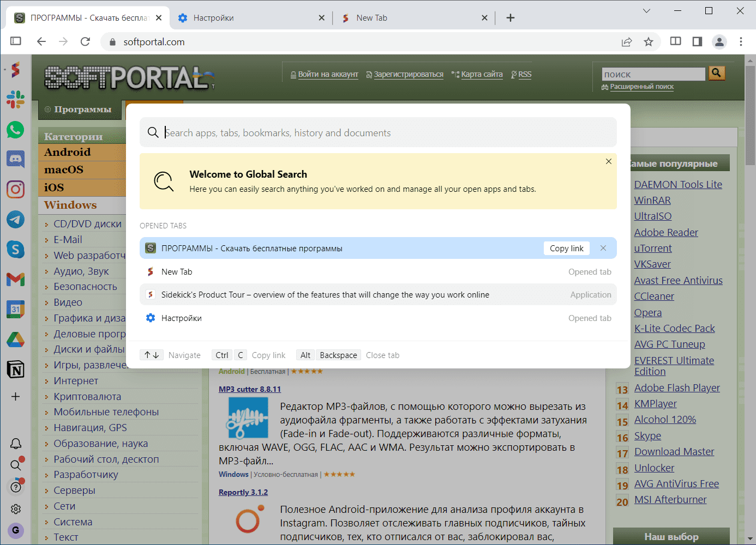Open Skype app in sidebar

15,250
